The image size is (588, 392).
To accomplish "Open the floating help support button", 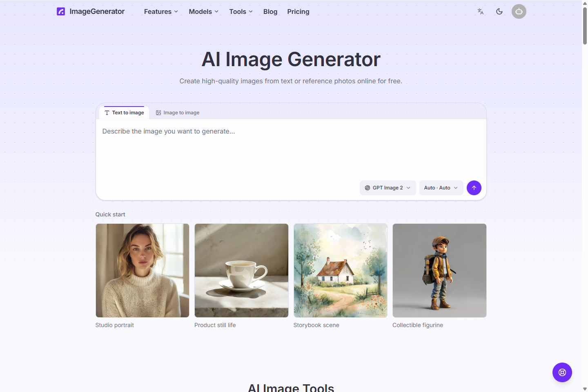I will tap(562, 372).
